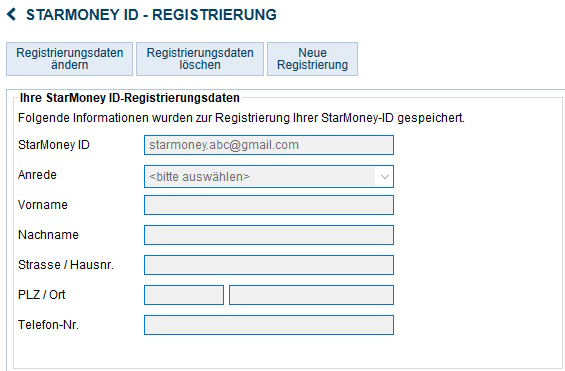Go back using the chevron arrow icon

coord(11,15)
